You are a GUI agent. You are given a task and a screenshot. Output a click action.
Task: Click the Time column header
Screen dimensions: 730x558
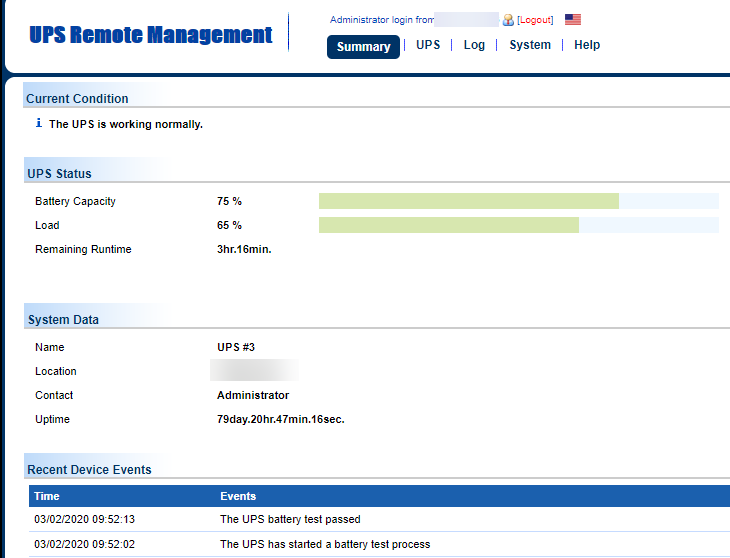point(47,496)
